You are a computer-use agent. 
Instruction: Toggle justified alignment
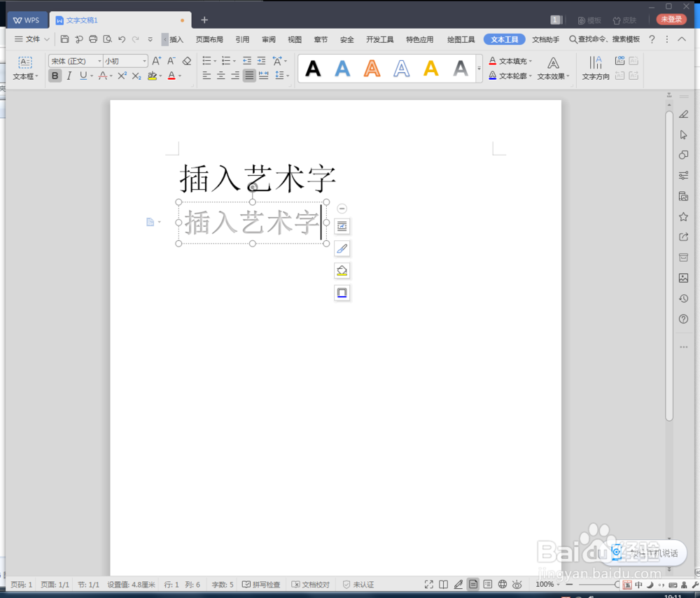pos(249,76)
